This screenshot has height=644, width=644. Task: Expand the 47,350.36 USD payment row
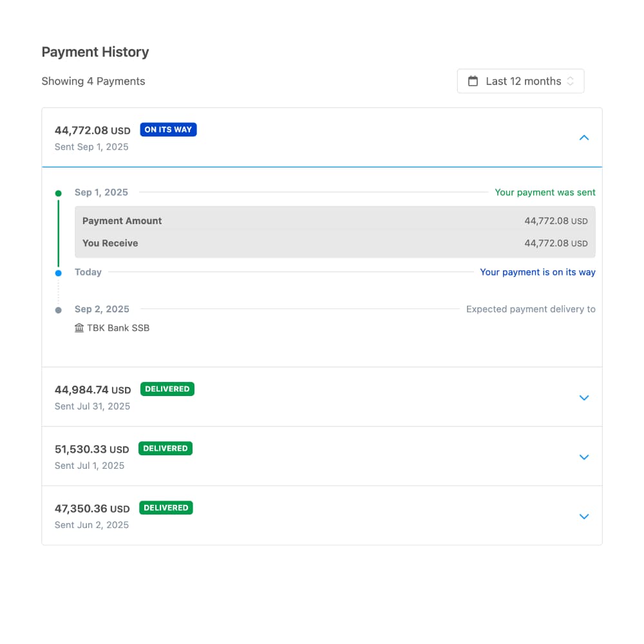583,516
